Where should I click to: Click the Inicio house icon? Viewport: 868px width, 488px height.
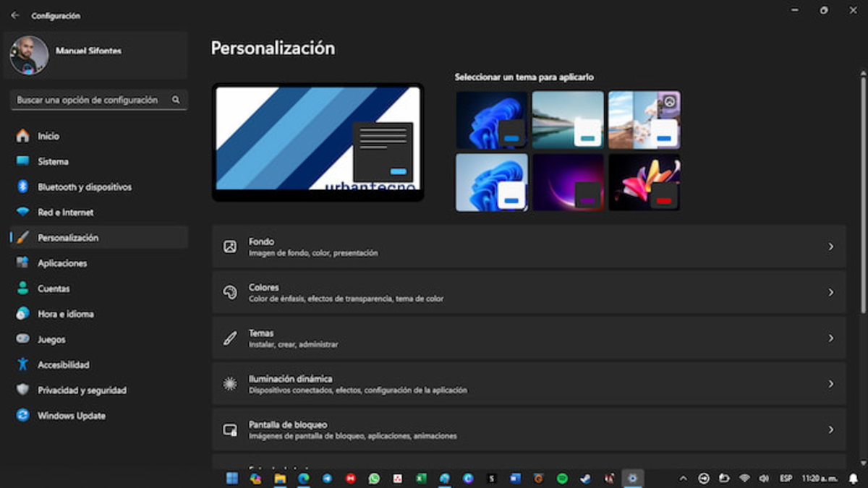pyautogui.click(x=23, y=136)
